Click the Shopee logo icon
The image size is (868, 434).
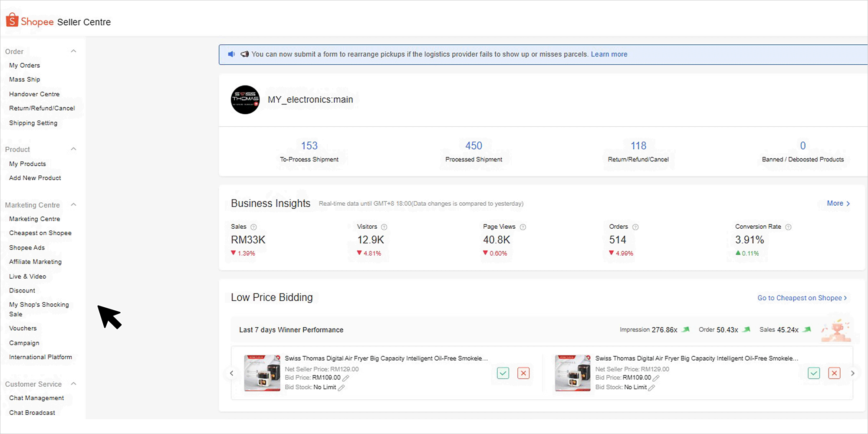click(x=12, y=20)
